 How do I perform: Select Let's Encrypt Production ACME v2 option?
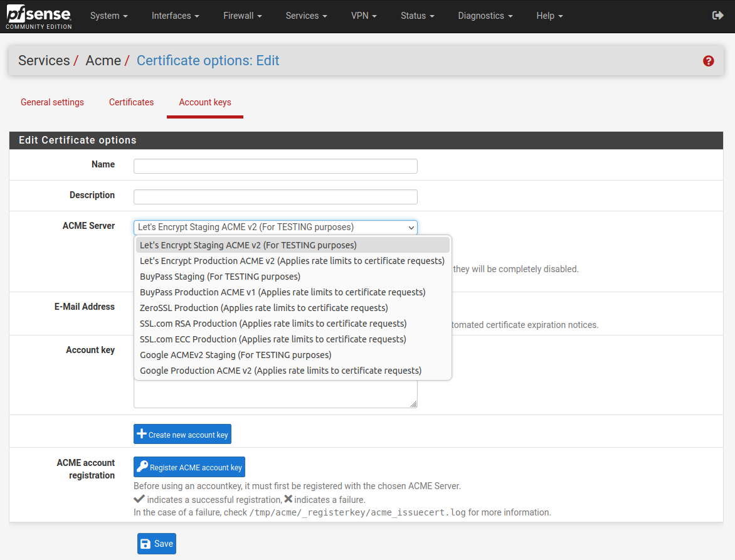(292, 261)
